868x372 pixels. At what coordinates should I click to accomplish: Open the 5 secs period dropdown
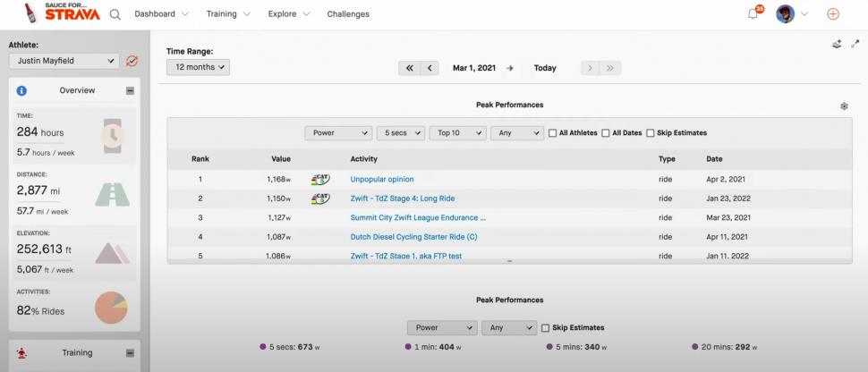coord(401,133)
